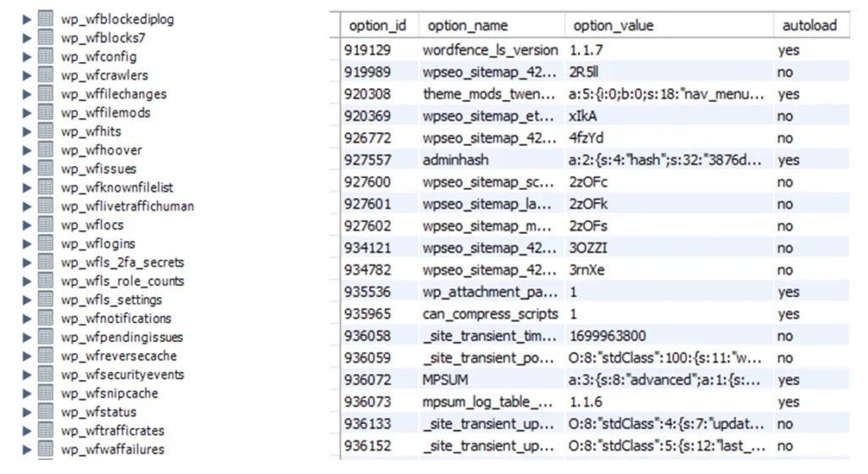Select the wp_wfcrawlers table name
868x474 pixels.
click(104, 75)
